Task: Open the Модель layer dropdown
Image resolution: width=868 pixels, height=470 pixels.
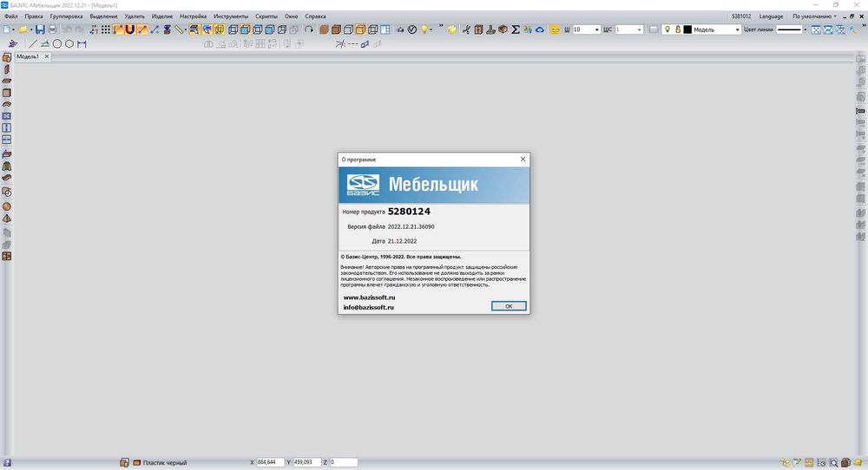Action: [737, 29]
